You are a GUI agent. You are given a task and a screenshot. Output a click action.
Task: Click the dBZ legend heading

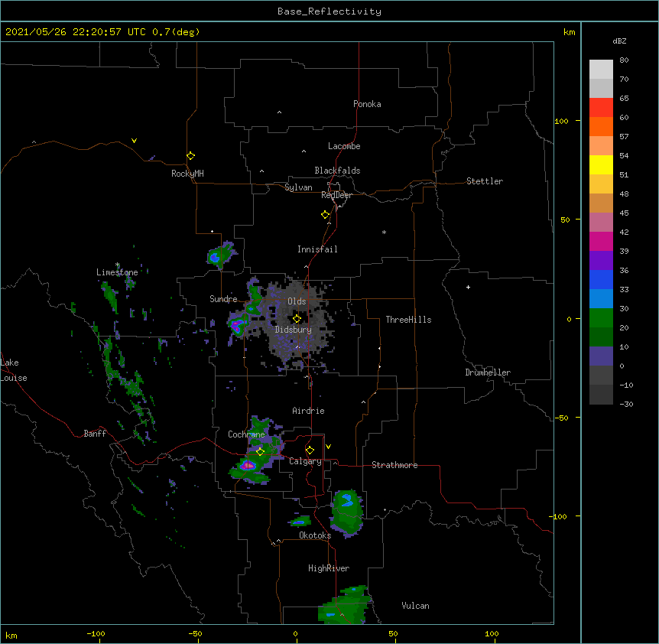(619, 41)
